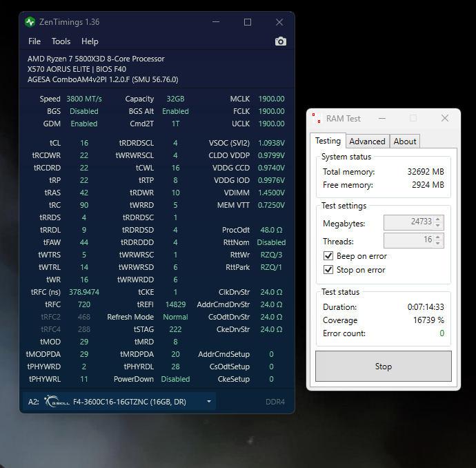Image resolution: width=476 pixels, height=468 pixels.
Task: Click the tRFC (ns) value 378.9474
Action: click(x=84, y=292)
